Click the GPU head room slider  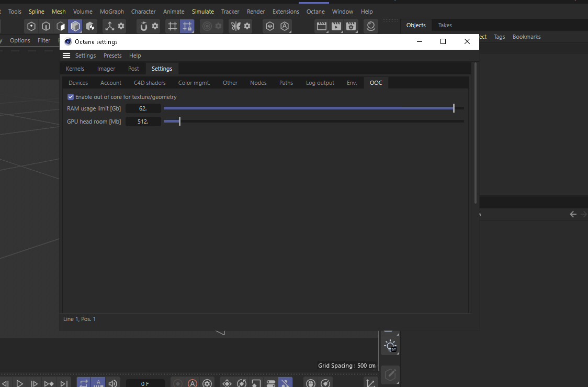click(x=314, y=121)
